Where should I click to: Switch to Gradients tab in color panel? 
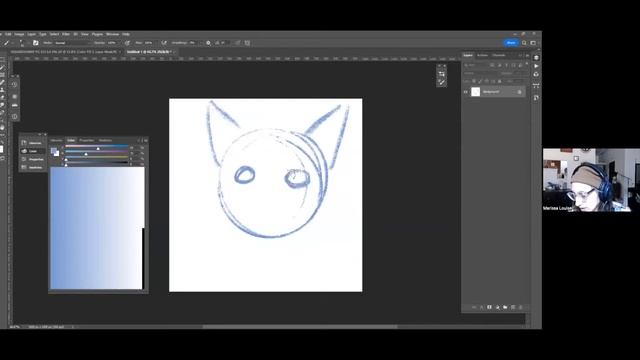click(105, 140)
